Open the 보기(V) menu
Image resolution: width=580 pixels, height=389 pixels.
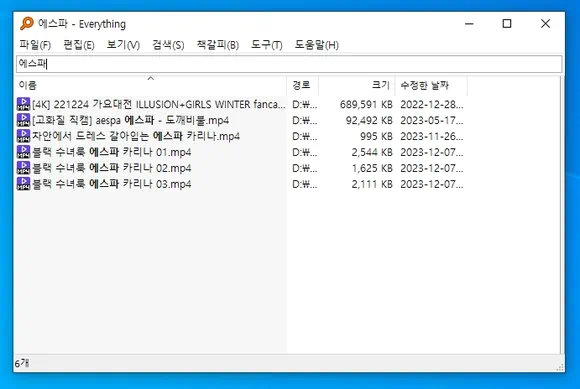(x=123, y=45)
